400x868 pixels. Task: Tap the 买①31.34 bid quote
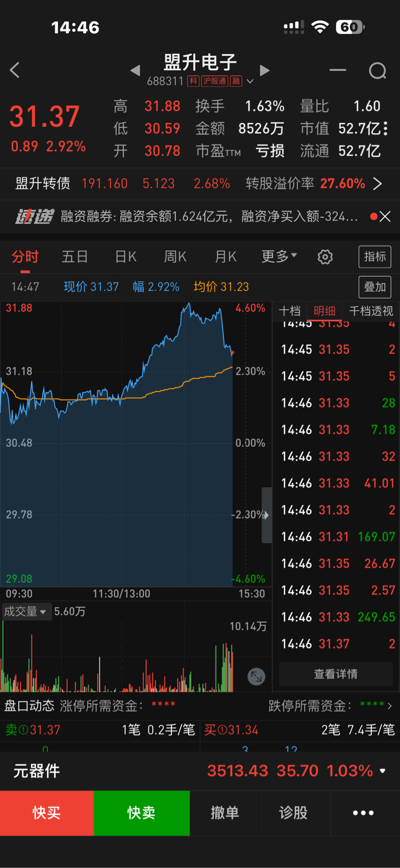tap(231, 730)
